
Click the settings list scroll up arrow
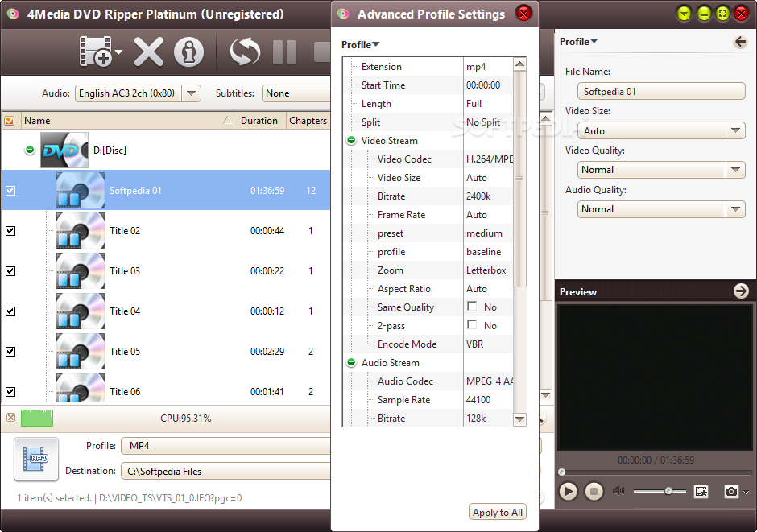519,64
